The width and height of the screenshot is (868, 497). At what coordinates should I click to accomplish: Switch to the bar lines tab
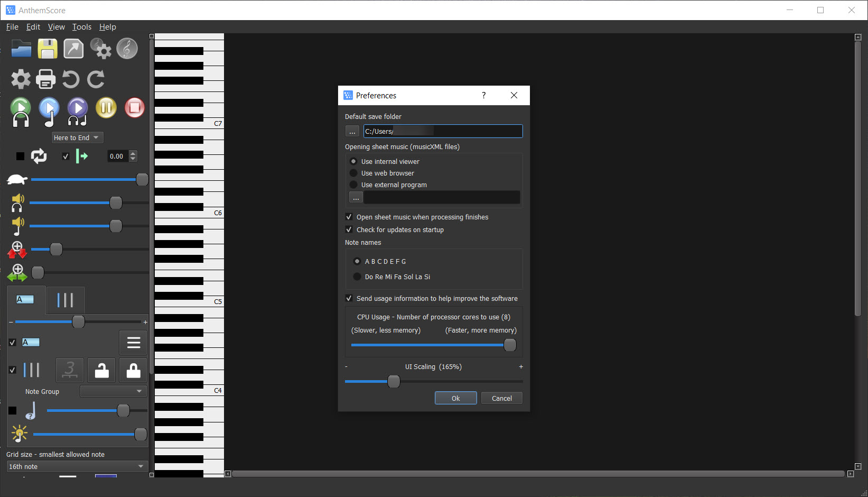point(66,300)
